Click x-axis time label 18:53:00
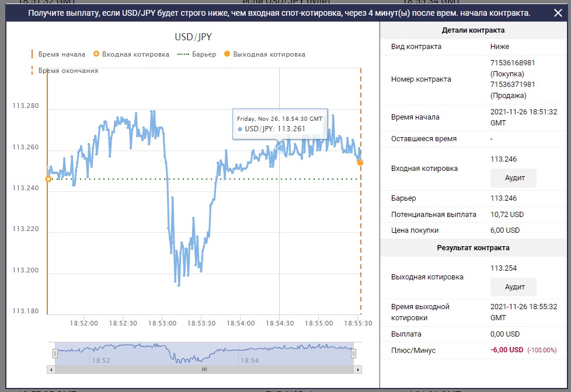571x392 pixels. (162, 323)
